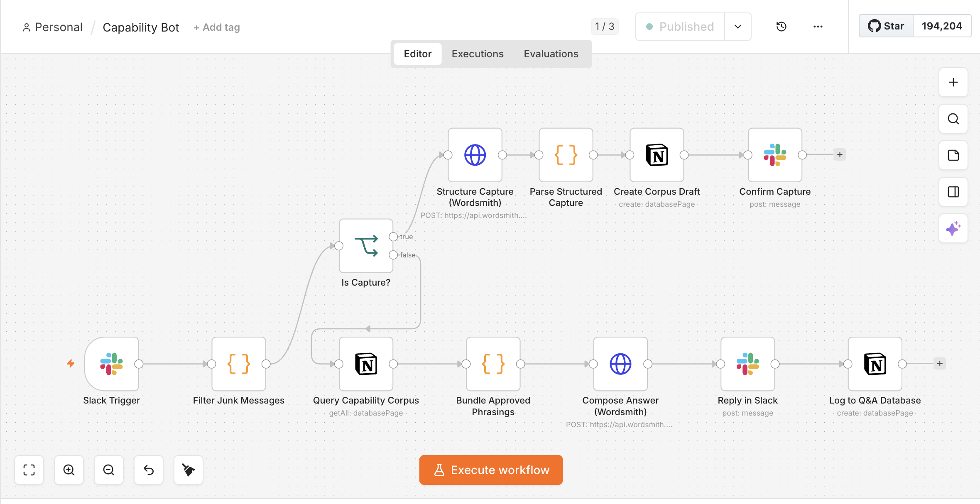980x504 pixels.
Task: Open the Bundle Approved Phrasings code node
Action: click(x=493, y=364)
